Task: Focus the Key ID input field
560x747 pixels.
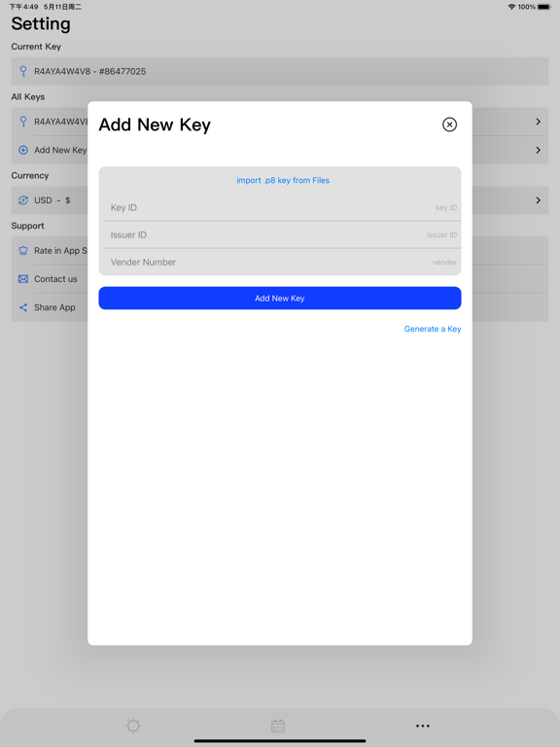Action: (283, 208)
